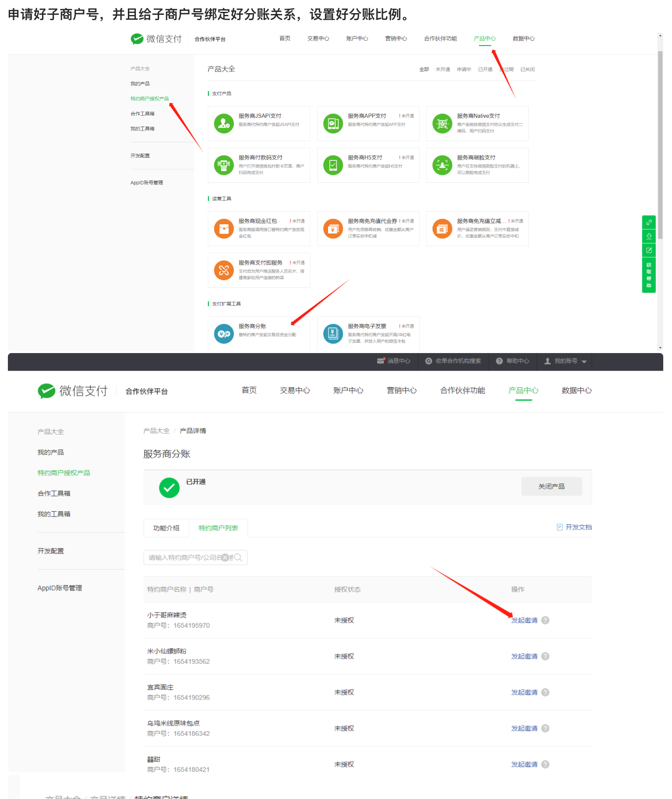Click the 服务商免充值代金券 orange icon
Screen dimensions: 672x799
[x=333, y=229]
